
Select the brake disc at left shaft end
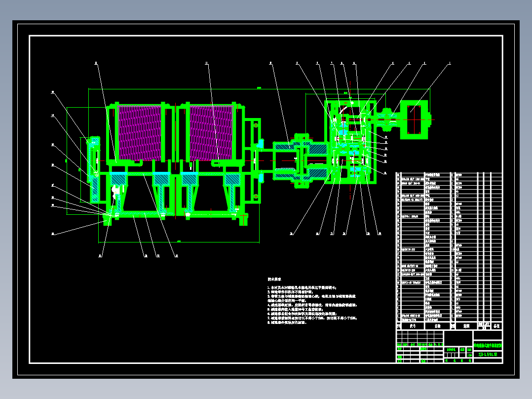point(94,169)
